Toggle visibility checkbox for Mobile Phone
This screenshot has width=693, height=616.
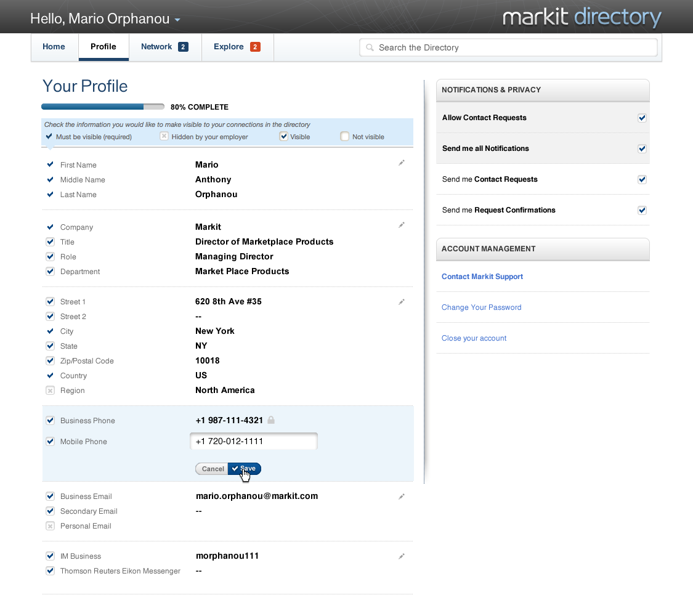(x=51, y=441)
